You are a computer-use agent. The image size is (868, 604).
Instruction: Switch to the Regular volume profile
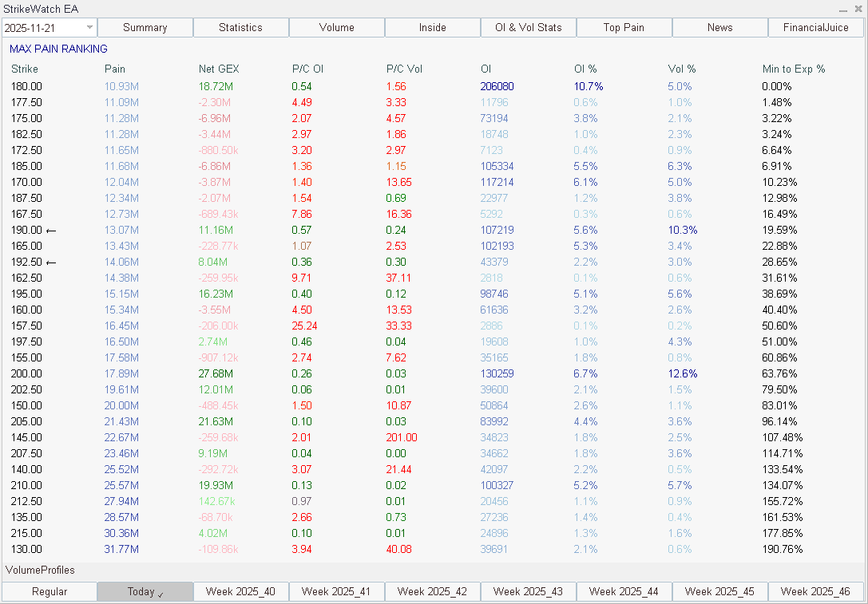tap(50, 591)
